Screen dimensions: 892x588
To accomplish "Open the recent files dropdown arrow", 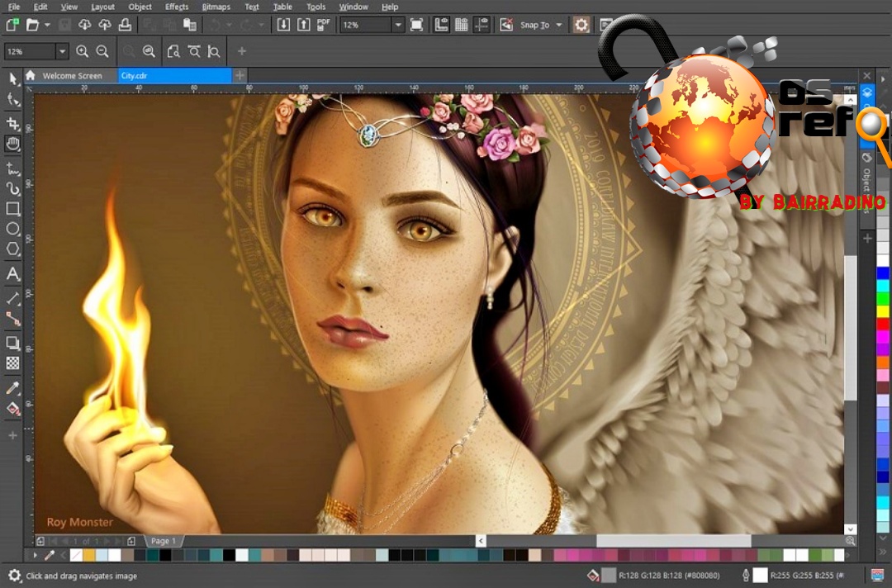I will tap(47, 25).
